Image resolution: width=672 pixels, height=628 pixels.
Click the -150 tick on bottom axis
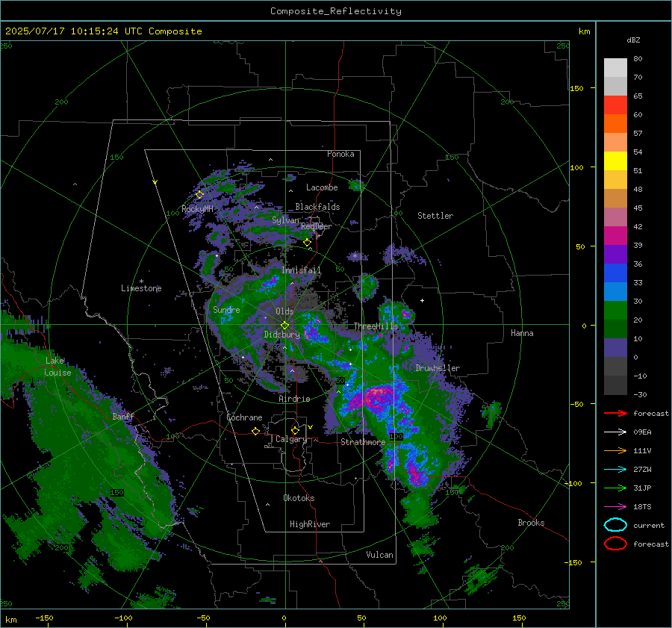tap(44, 618)
